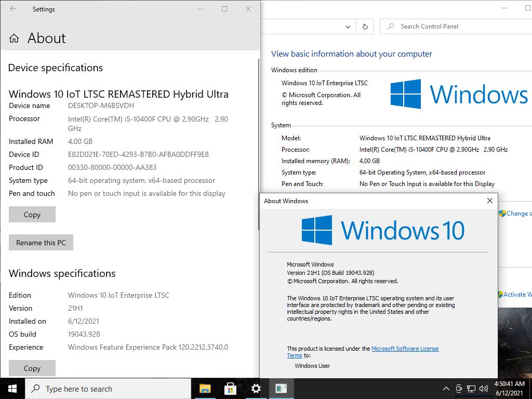
Task: Click the Control Panel 4.00 GB memory value
Action: point(369,161)
